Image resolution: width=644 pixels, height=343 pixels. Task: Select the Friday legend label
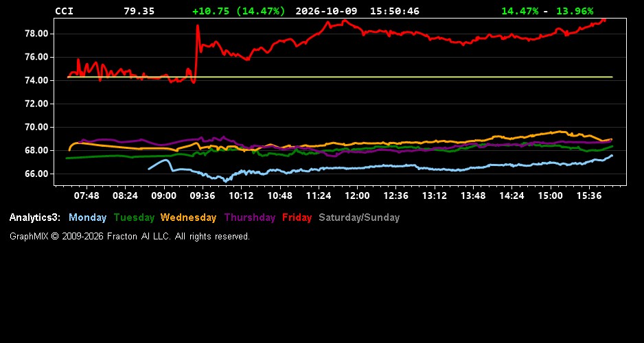pos(297,218)
